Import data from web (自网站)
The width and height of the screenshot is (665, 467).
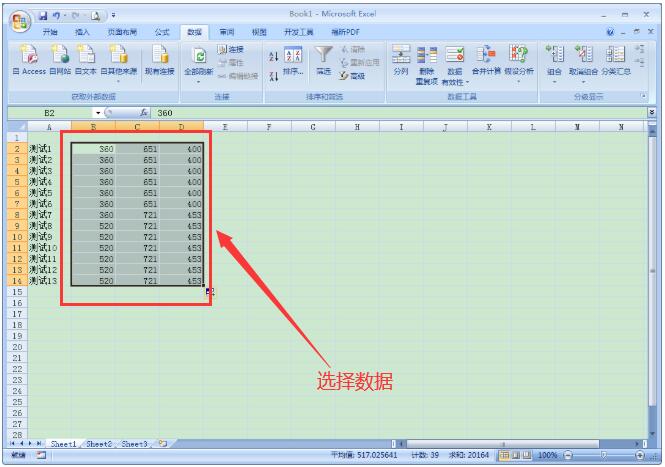(60, 60)
